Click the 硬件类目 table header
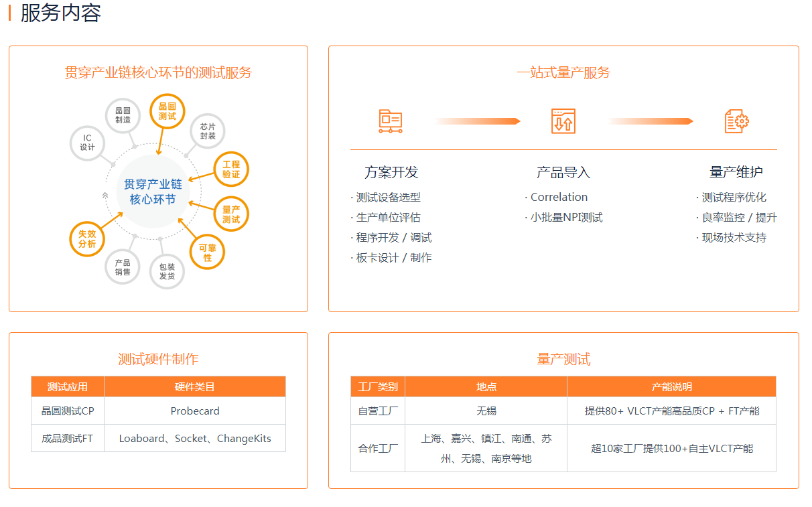 tap(194, 386)
